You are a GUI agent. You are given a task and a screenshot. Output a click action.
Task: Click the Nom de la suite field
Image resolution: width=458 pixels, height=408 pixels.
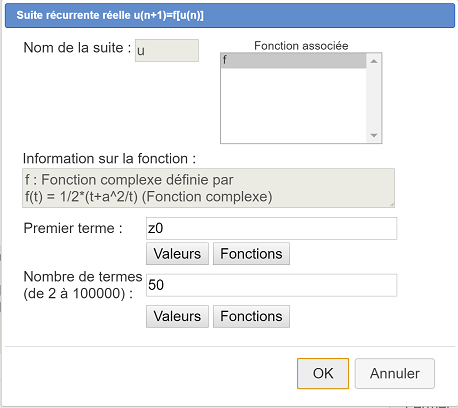click(167, 51)
